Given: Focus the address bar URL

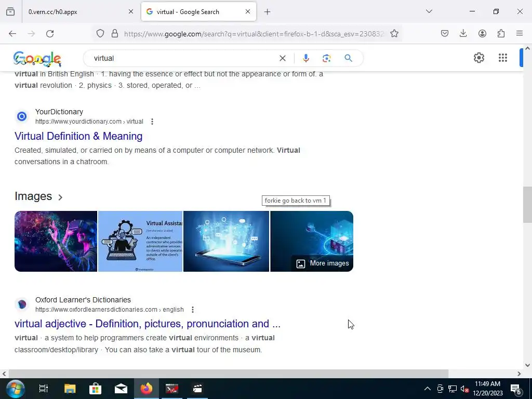Looking at the screenshot, I should (254, 34).
